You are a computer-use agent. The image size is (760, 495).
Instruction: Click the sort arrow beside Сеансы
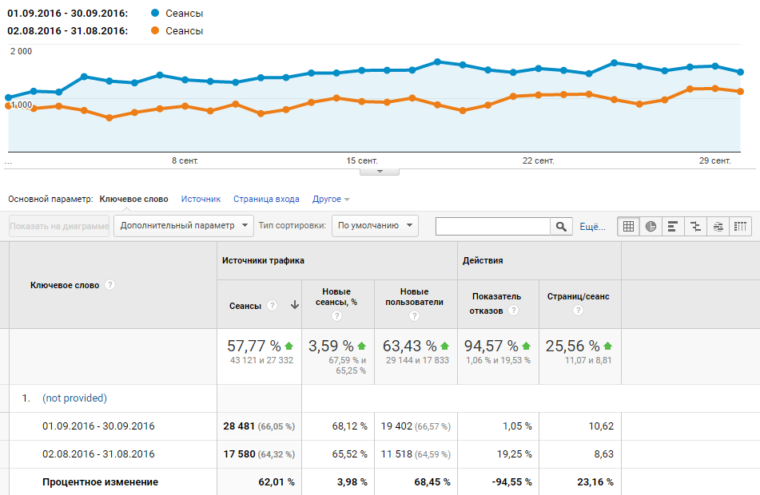(294, 305)
